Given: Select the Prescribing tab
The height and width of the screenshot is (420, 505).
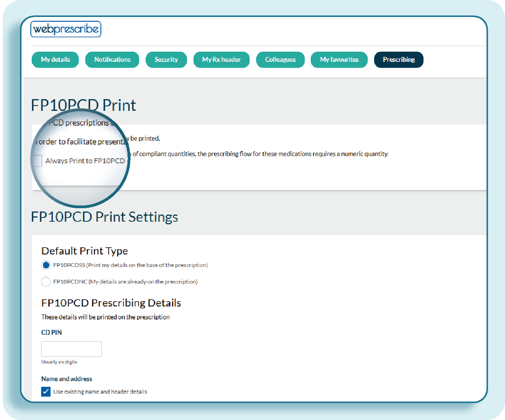Looking at the screenshot, I should 399,60.
